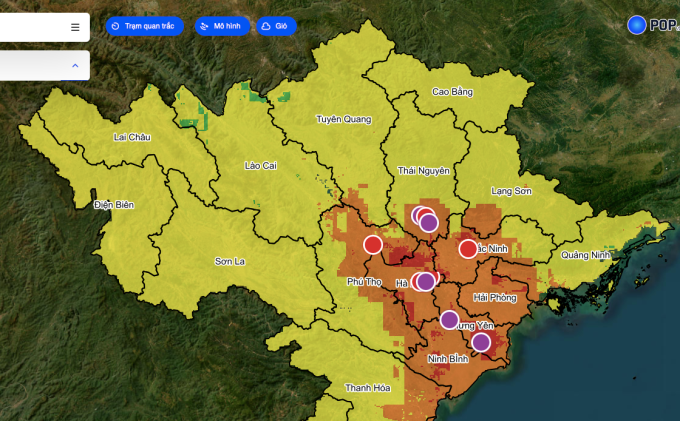Select the red station marker in Phú Thọ
The image size is (680, 421).
click(373, 245)
